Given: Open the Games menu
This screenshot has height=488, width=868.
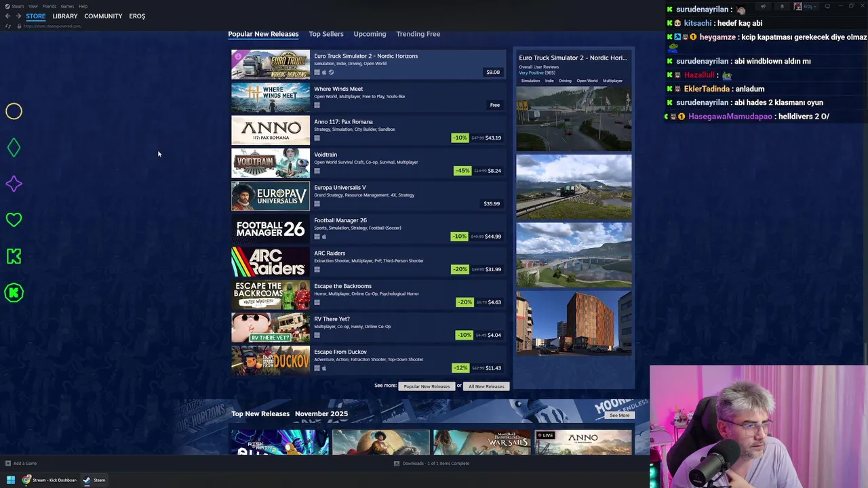Looking at the screenshot, I should click(x=67, y=6).
